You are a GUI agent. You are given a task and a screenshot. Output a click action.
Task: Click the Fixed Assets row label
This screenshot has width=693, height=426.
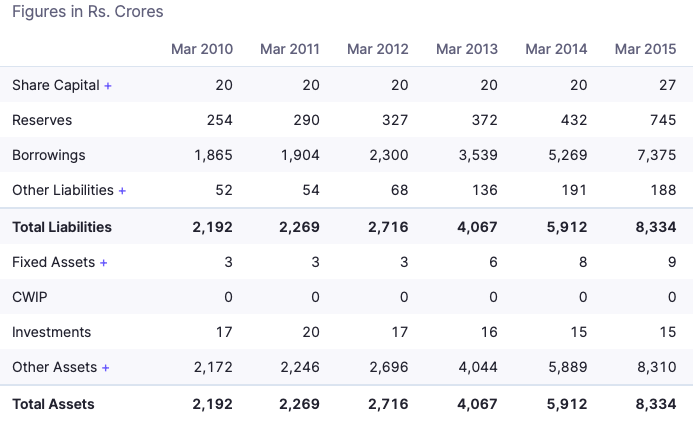[53, 263]
